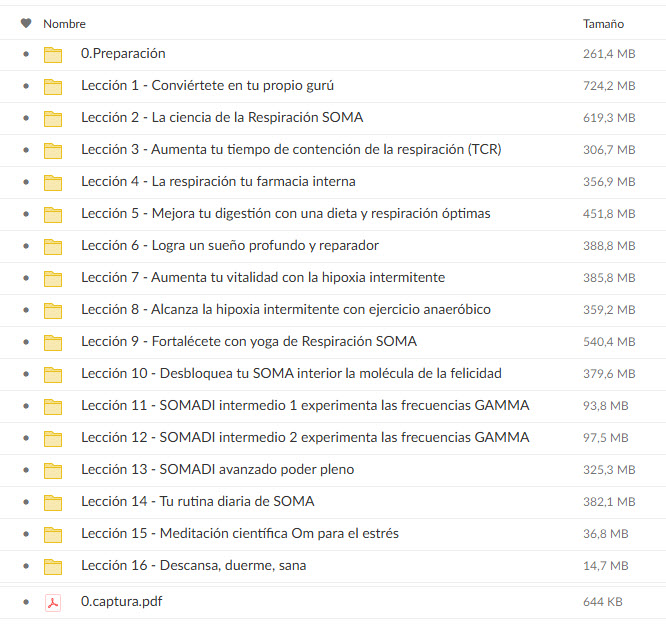Click the folder icon for Lección 16

53,566
